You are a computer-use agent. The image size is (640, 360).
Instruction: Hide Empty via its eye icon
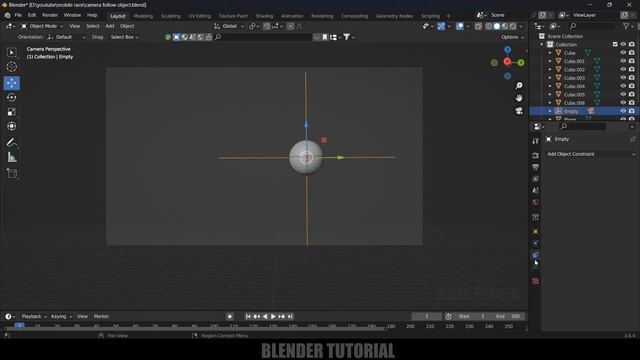tap(623, 111)
